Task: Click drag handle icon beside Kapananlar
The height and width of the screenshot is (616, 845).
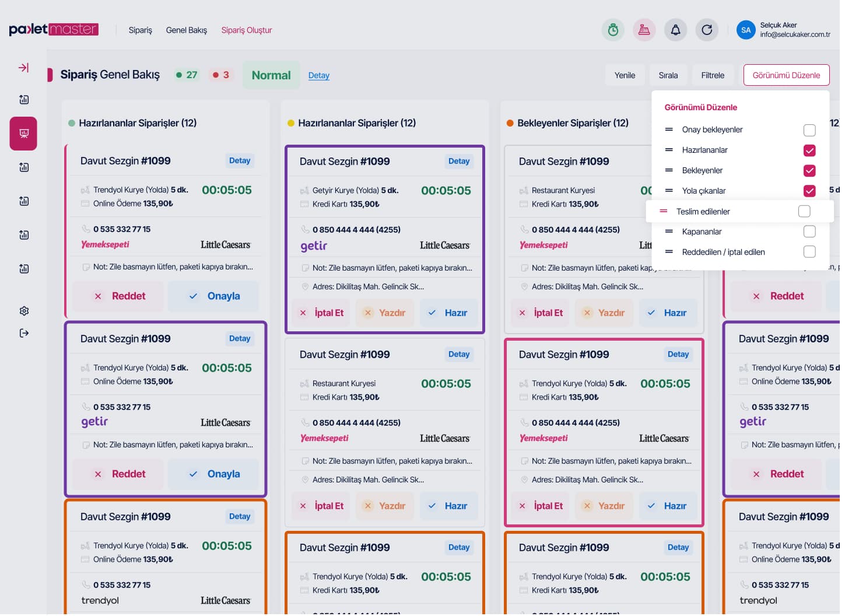Action: tap(669, 232)
